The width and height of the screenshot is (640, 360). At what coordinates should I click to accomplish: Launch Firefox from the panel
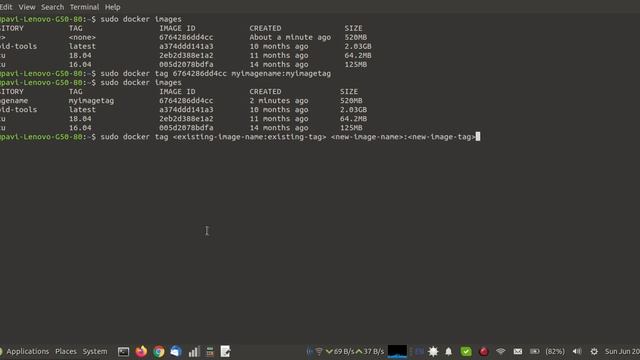tap(141, 351)
